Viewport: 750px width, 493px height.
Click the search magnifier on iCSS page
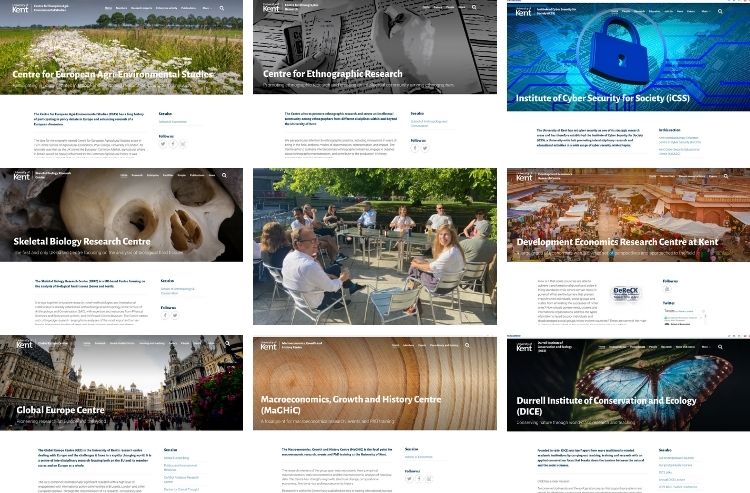click(x=720, y=11)
